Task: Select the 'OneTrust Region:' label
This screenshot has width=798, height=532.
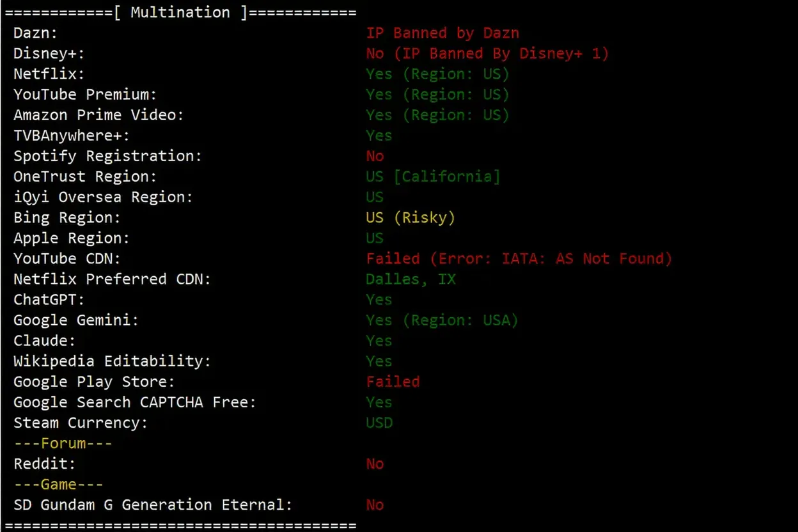Action: [85, 176]
